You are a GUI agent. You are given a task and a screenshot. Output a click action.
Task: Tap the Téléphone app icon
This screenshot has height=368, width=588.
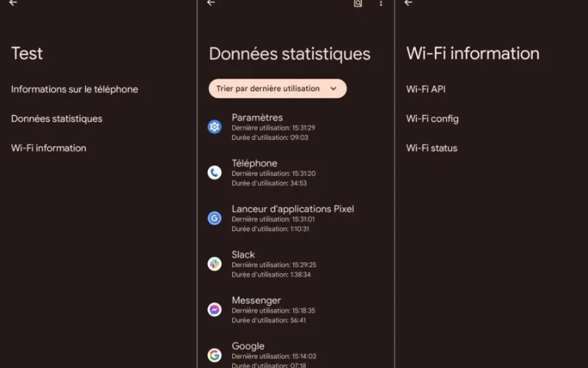[215, 172]
